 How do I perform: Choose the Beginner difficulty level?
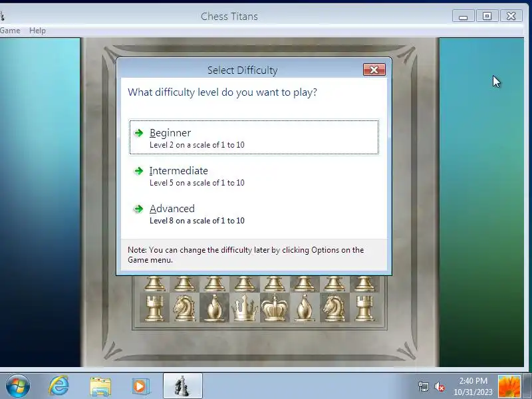(254, 137)
